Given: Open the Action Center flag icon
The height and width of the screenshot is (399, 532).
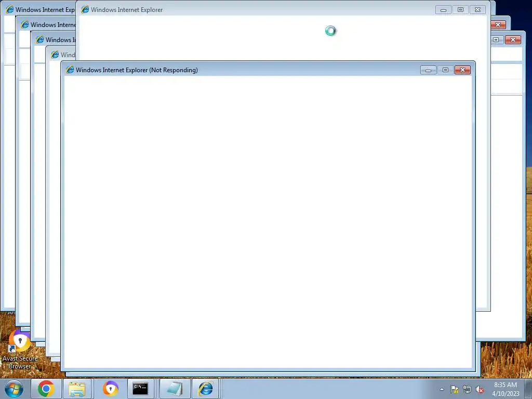Looking at the screenshot, I should click(454, 389).
